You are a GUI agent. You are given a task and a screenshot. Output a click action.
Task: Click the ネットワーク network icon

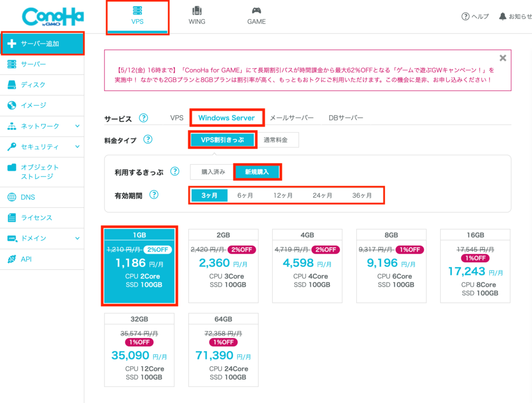click(x=12, y=126)
